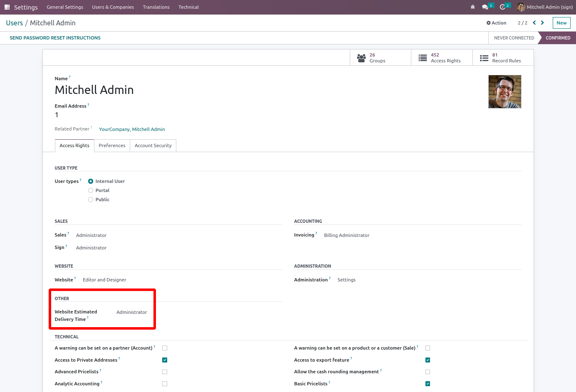Enable Analytic Accounting checkbox

pyautogui.click(x=165, y=384)
